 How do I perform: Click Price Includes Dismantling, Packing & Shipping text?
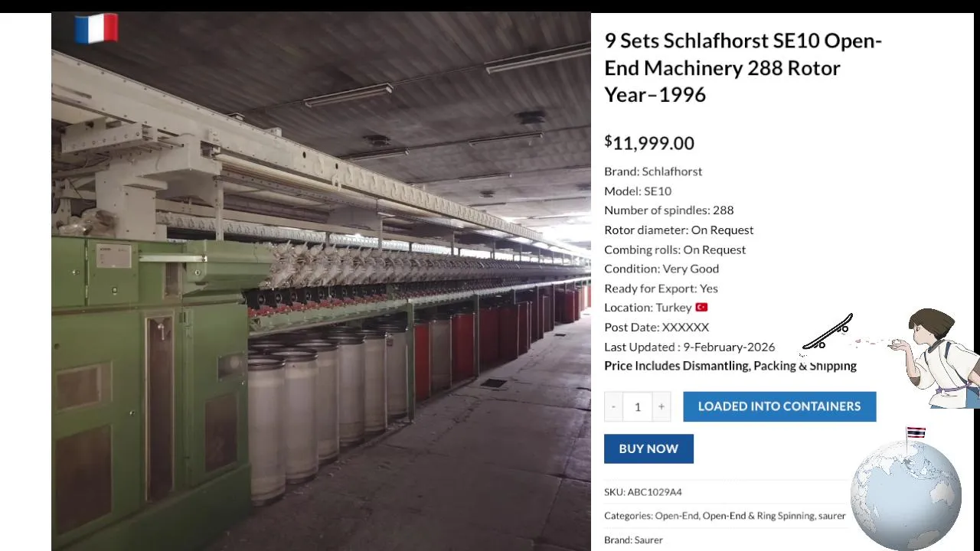coord(730,366)
